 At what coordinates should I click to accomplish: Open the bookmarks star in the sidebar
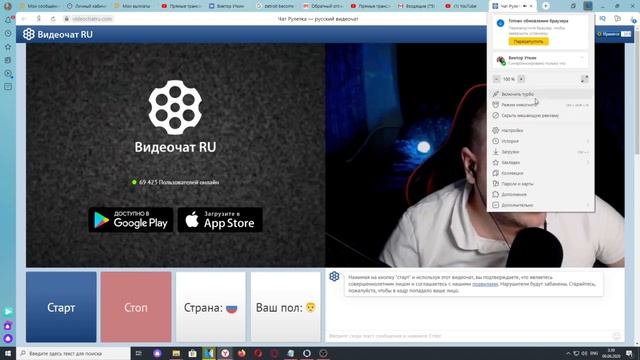pos(8,47)
